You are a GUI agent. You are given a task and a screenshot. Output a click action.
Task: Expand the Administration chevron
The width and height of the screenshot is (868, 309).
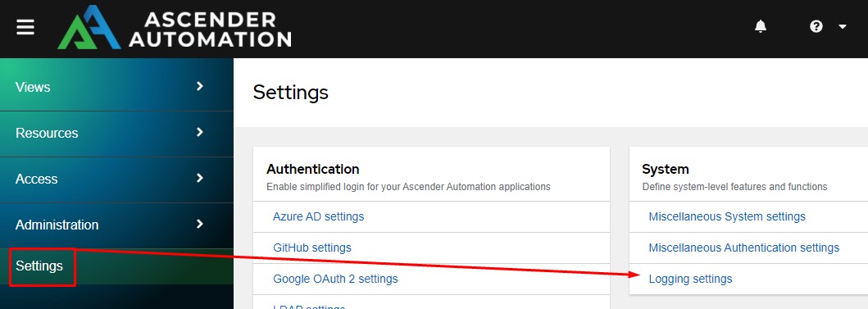[200, 225]
